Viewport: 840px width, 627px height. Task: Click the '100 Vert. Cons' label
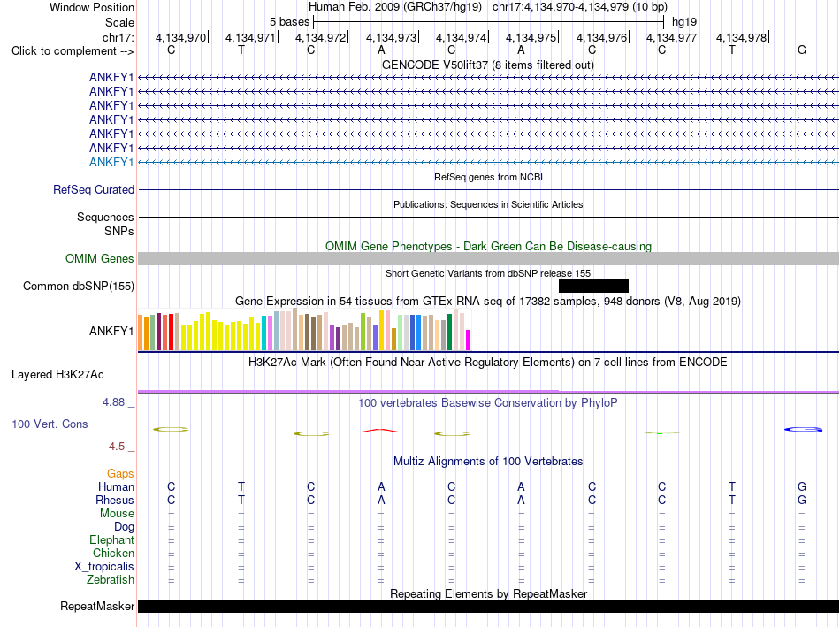(50, 424)
